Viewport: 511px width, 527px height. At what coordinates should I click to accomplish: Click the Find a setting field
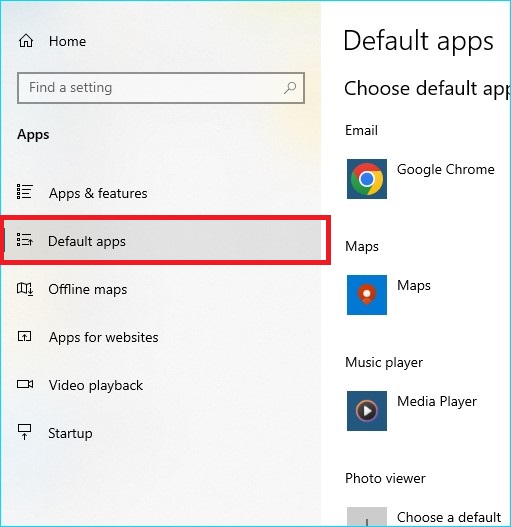161,88
